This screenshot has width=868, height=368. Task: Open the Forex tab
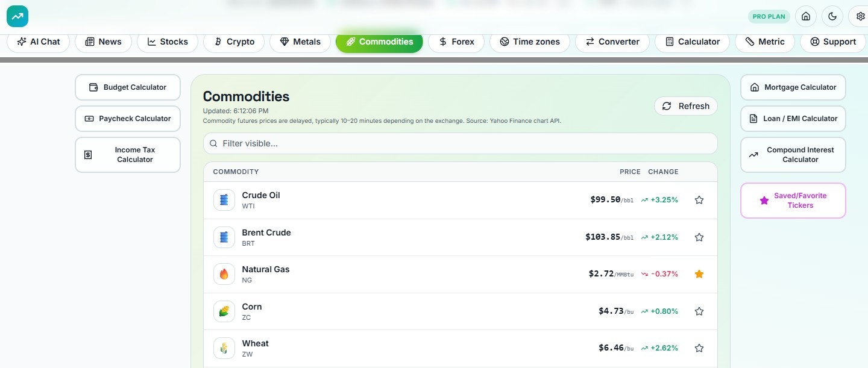(x=456, y=42)
